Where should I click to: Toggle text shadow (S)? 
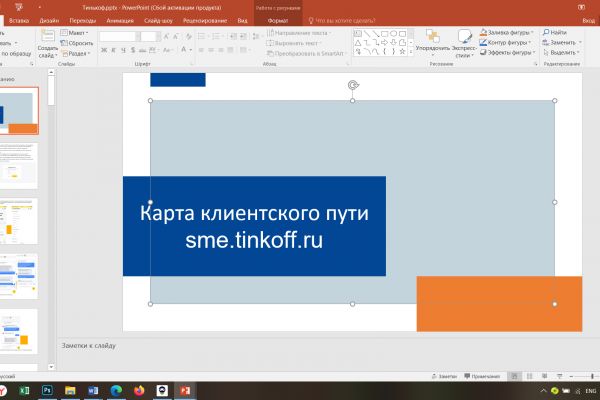coord(133,50)
